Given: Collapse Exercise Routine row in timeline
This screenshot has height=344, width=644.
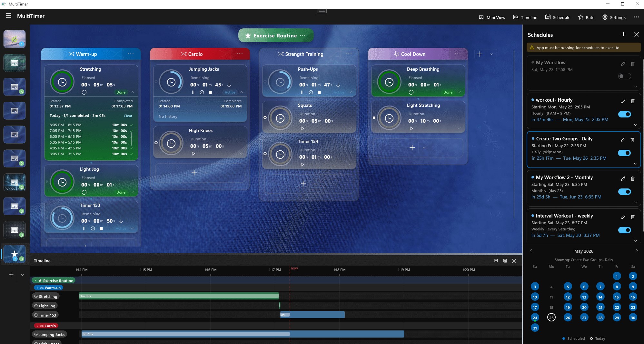Looking at the screenshot, I should click(35, 281).
